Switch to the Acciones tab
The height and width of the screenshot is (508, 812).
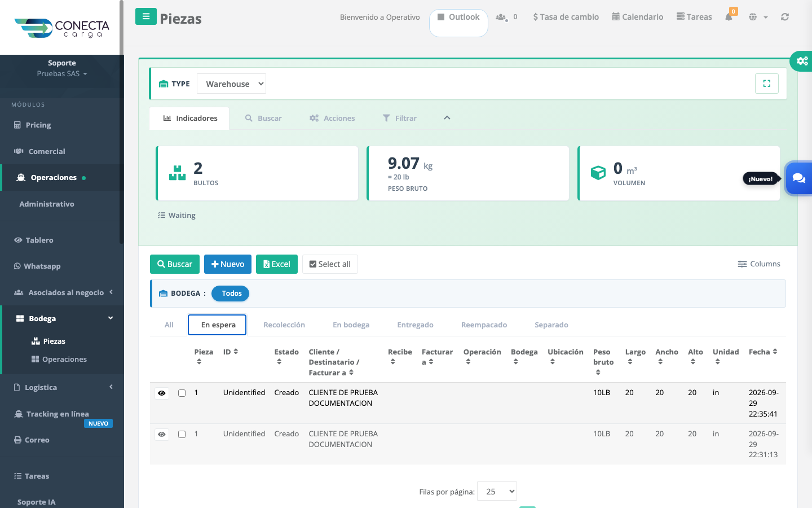coord(332,118)
